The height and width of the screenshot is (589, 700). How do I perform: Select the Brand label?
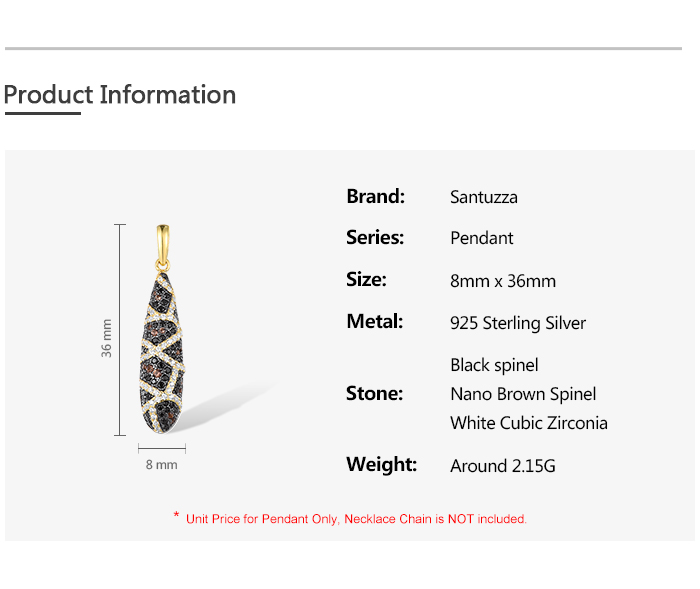(x=375, y=196)
